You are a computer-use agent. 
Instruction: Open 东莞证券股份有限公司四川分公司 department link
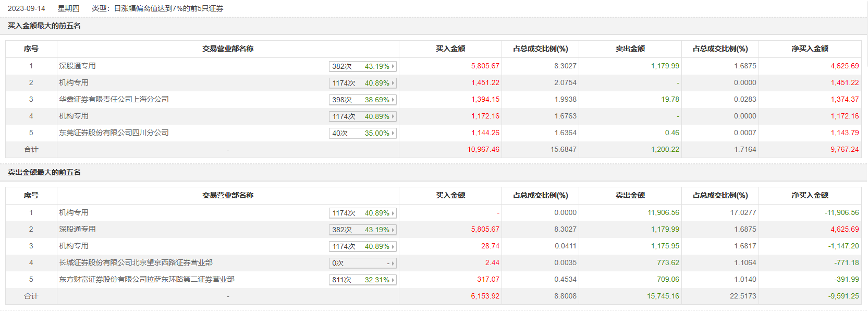click(x=114, y=133)
